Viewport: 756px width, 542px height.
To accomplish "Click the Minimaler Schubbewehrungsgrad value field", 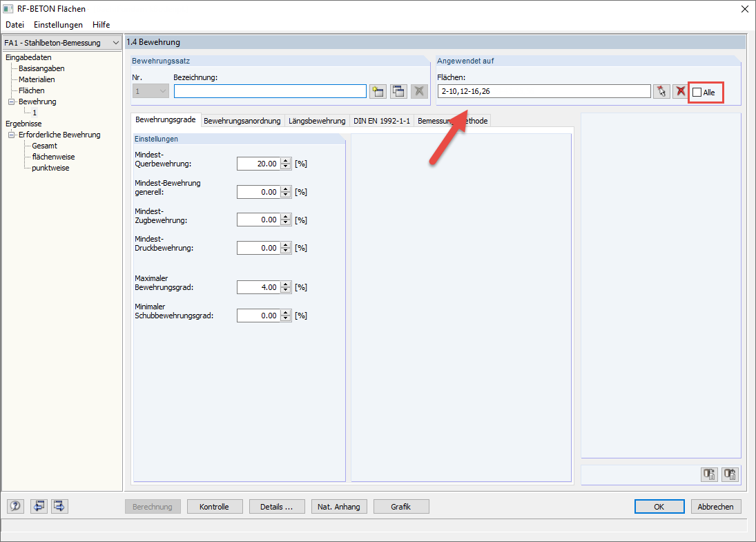I will coord(258,316).
